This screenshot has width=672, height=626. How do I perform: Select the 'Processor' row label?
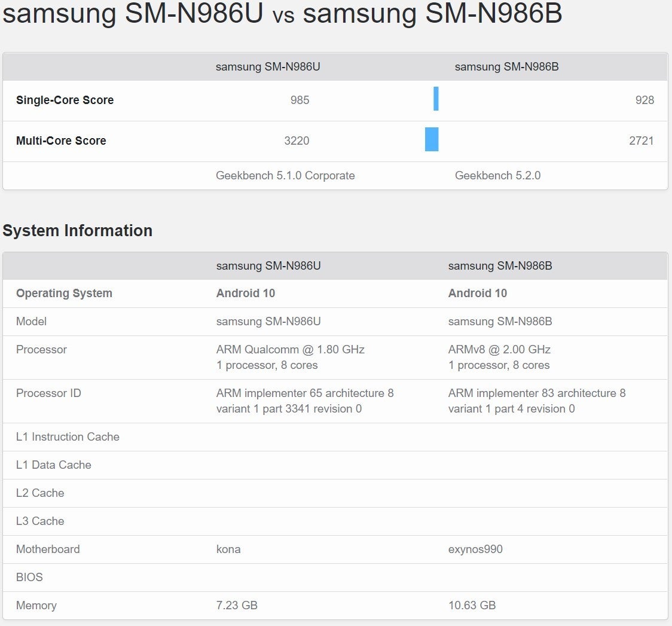tap(41, 350)
